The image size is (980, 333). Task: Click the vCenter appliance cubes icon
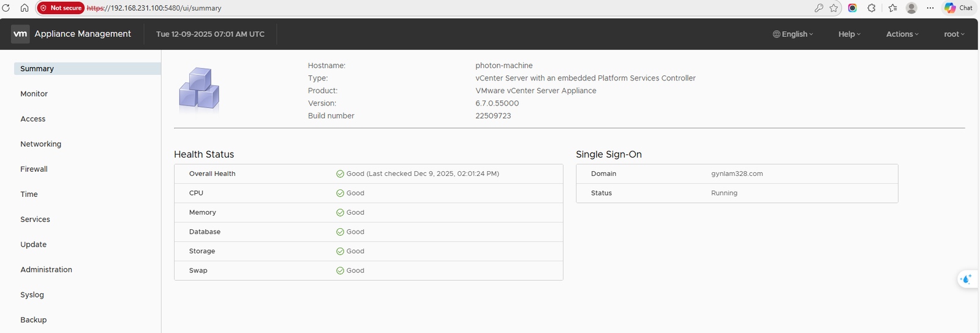(199, 90)
